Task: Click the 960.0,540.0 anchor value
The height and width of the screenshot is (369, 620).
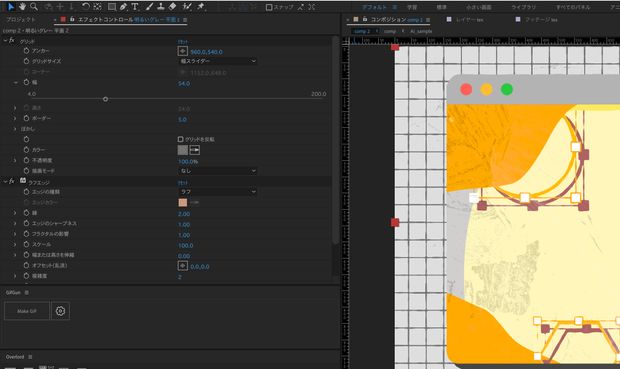Action: (206, 52)
